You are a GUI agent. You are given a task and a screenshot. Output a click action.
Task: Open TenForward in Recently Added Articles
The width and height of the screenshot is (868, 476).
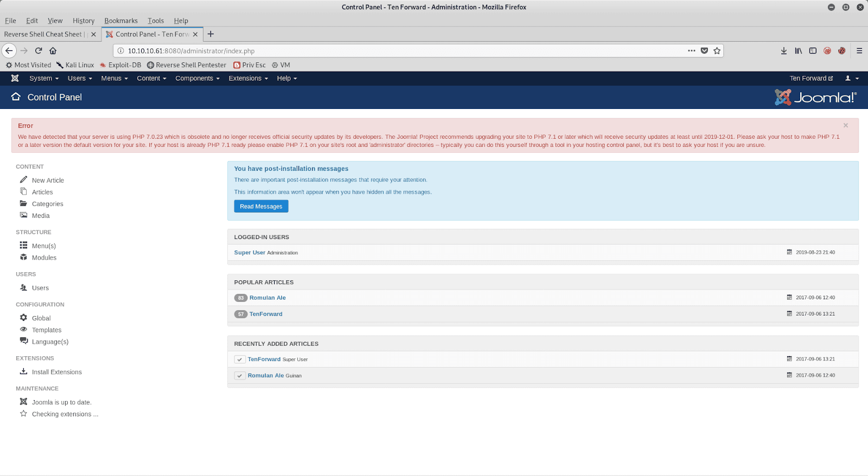coord(264,359)
